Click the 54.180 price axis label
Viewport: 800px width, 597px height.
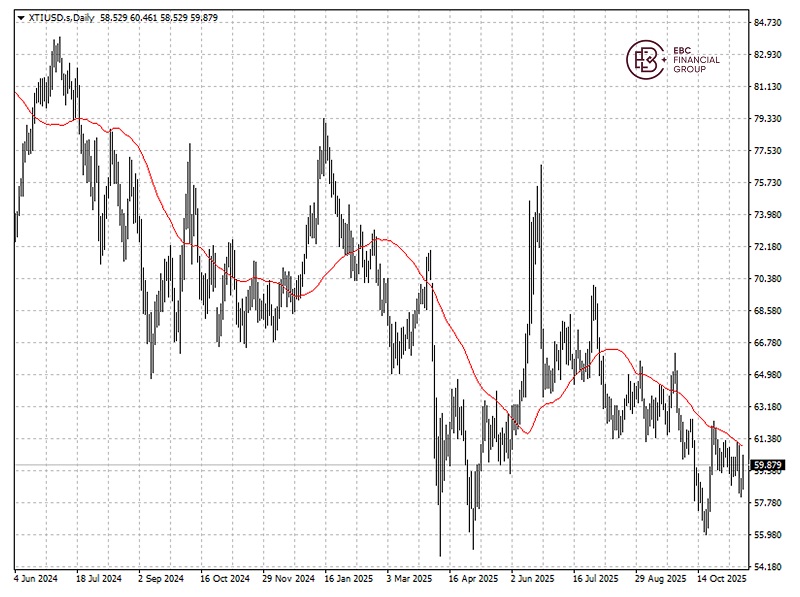tap(767, 567)
